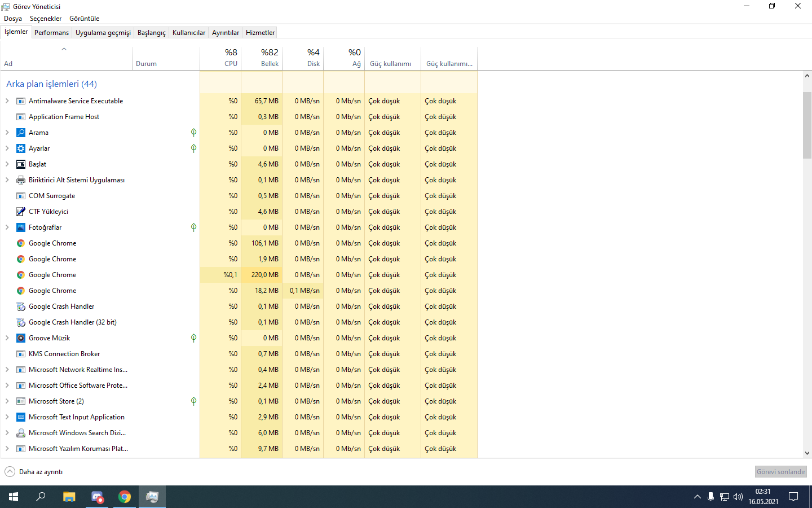Sort by the Durum column header
The width and height of the screenshot is (812, 508).
tap(166, 58)
